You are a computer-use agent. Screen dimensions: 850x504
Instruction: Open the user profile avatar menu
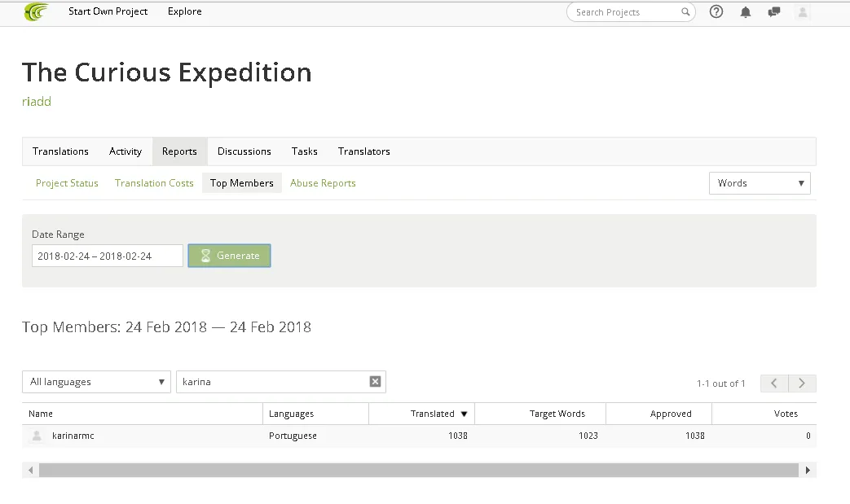click(x=803, y=12)
